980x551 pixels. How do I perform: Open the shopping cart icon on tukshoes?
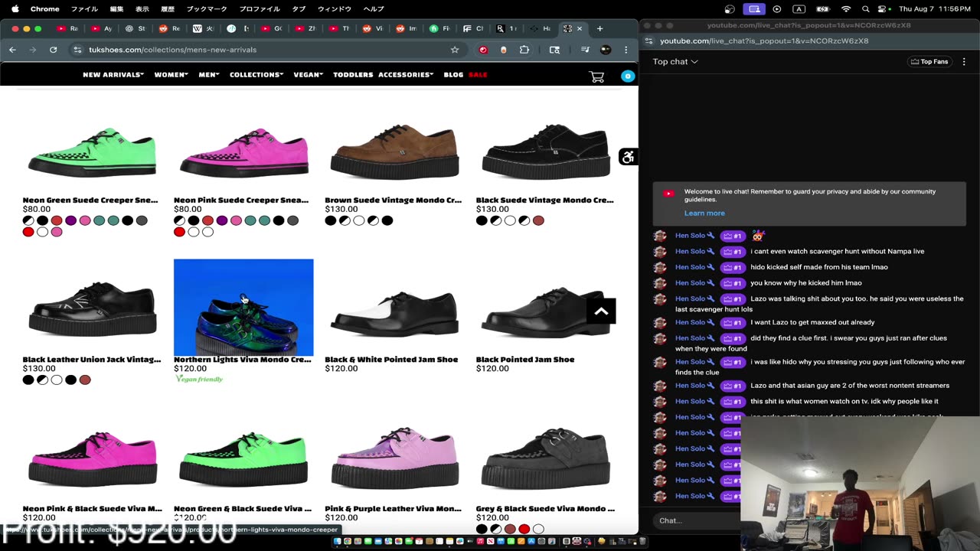pyautogui.click(x=596, y=76)
